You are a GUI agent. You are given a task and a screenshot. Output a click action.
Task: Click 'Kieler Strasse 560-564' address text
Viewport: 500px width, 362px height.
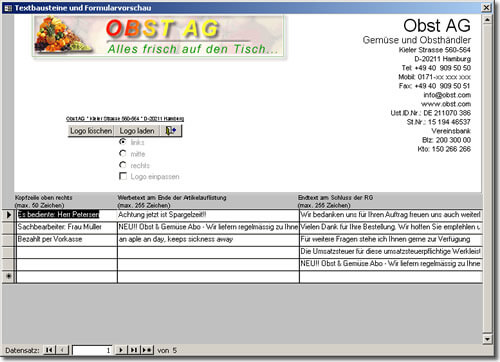click(435, 50)
